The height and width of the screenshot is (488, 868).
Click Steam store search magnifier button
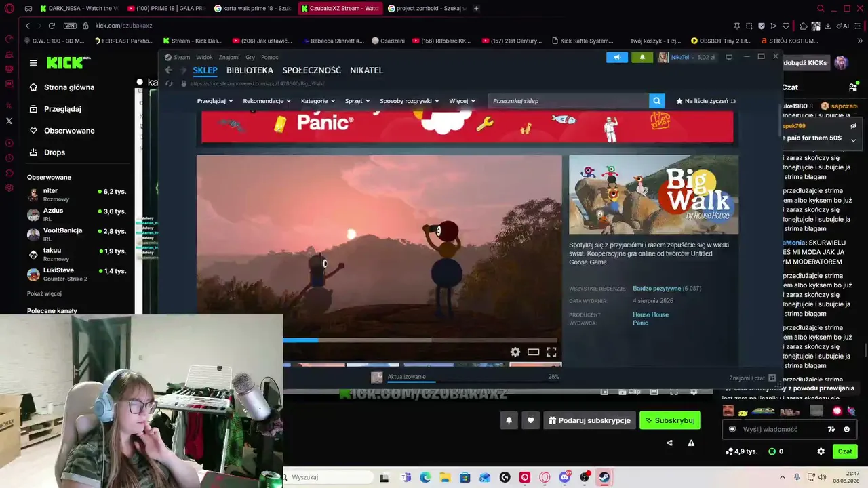point(656,101)
